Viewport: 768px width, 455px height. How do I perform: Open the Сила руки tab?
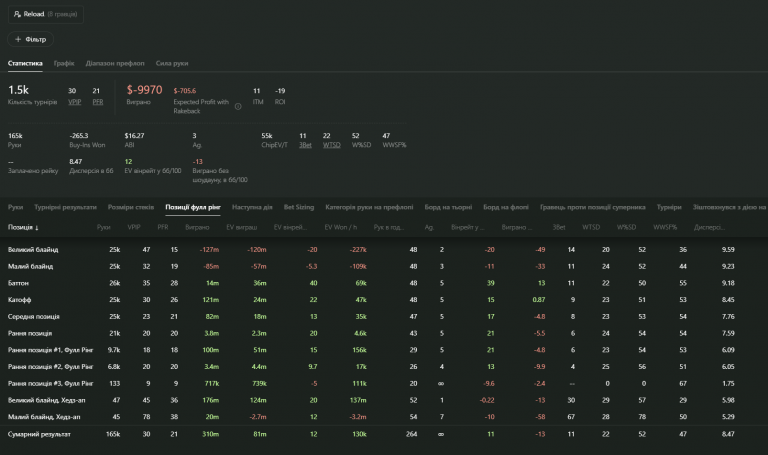click(172, 63)
